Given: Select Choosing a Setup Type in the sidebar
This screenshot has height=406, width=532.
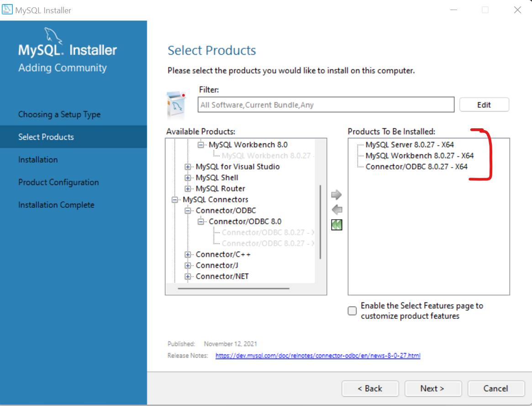Looking at the screenshot, I should pyautogui.click(x=59, y=114).
